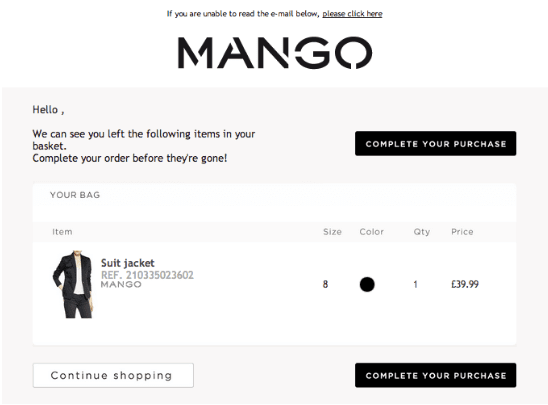
Task: Click the Price column header
Action: click(x=462, y=232)
